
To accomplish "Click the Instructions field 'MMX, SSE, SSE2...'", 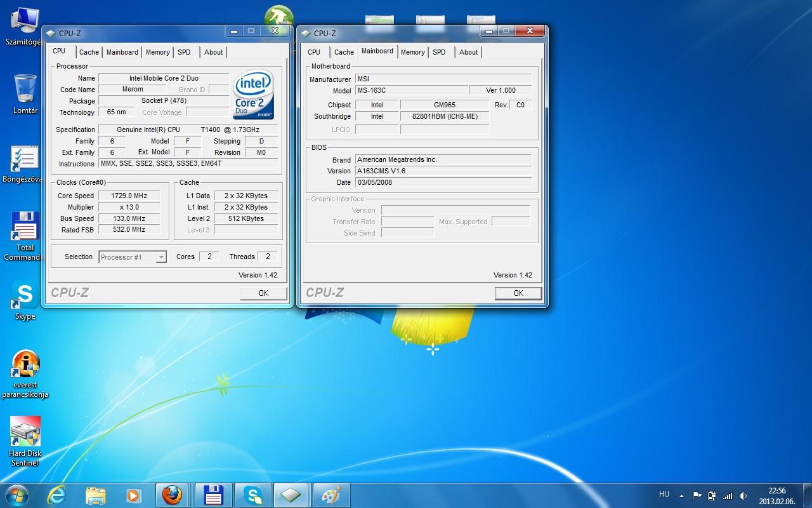I will click(188, 163).
